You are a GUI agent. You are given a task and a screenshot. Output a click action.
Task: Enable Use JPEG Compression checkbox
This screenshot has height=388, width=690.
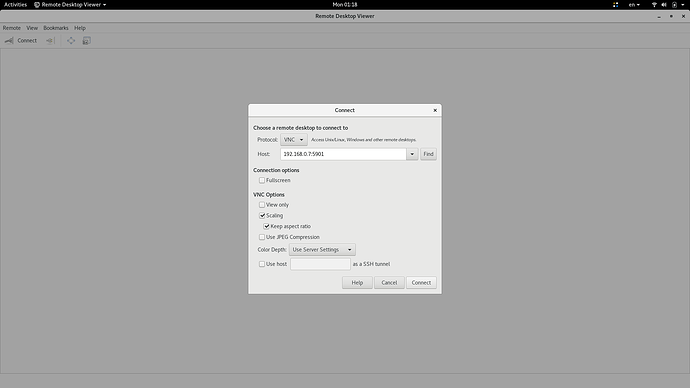pos(262,237)
